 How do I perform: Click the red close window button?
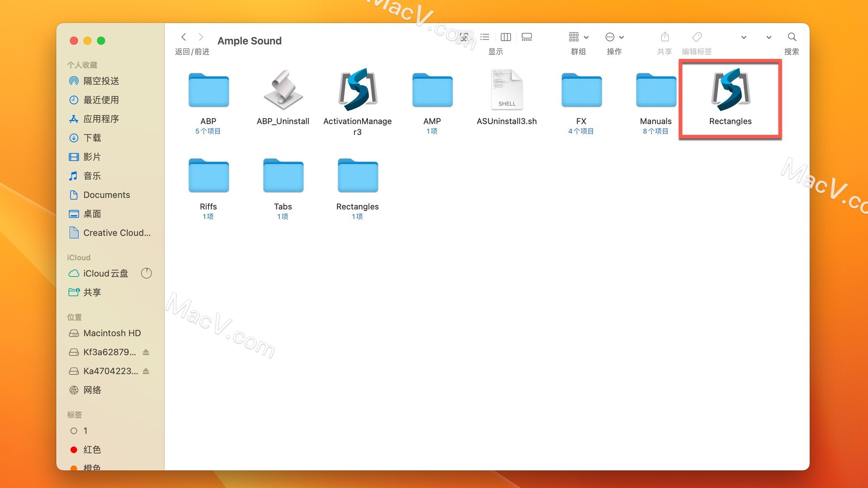(x=74, y=41)
